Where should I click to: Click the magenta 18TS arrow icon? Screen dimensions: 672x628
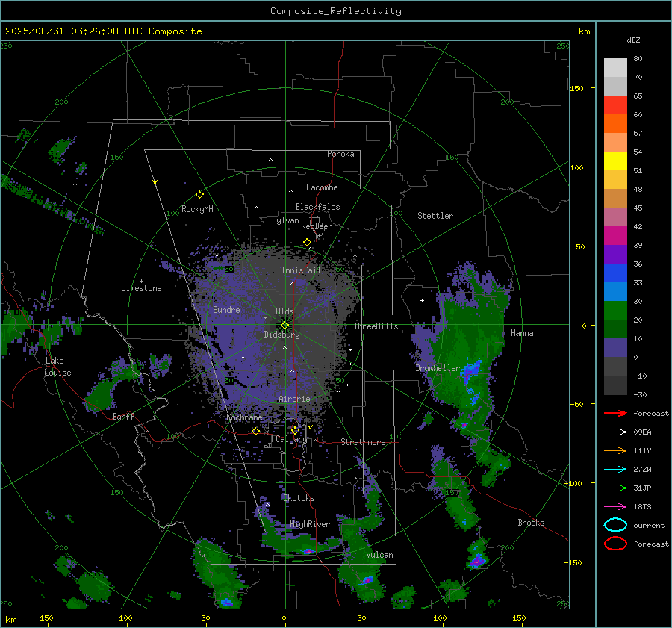tap(615, 507)
